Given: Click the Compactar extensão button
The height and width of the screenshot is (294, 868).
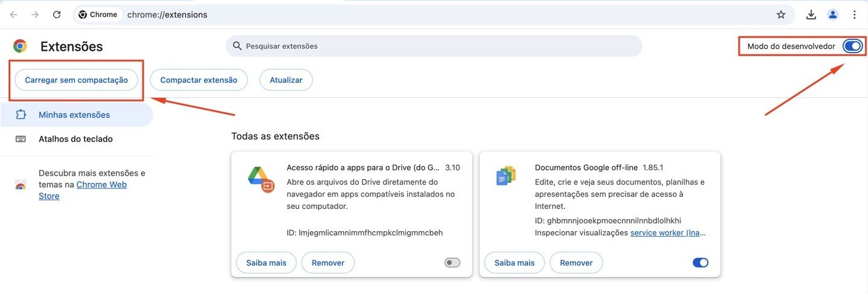Looking at the screenshot, I should (199, 80).
